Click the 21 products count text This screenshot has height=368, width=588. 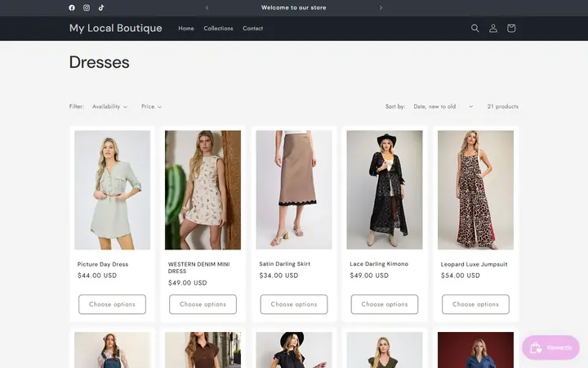[x=503, y=106]
